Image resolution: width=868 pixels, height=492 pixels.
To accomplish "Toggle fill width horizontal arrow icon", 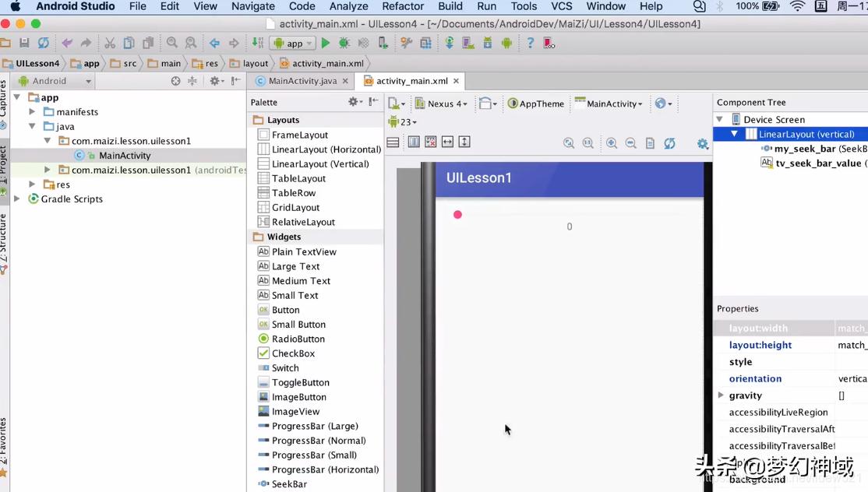I will (447, 142).
